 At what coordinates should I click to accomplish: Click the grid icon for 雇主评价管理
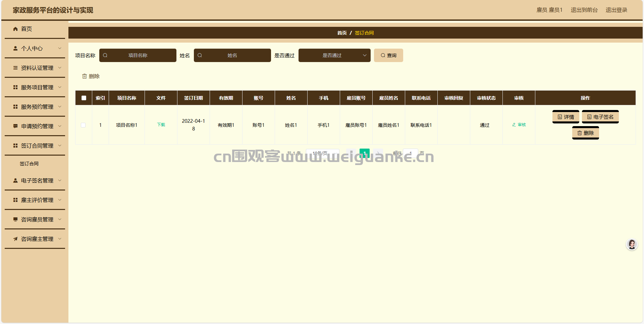[x=15, y=200]
